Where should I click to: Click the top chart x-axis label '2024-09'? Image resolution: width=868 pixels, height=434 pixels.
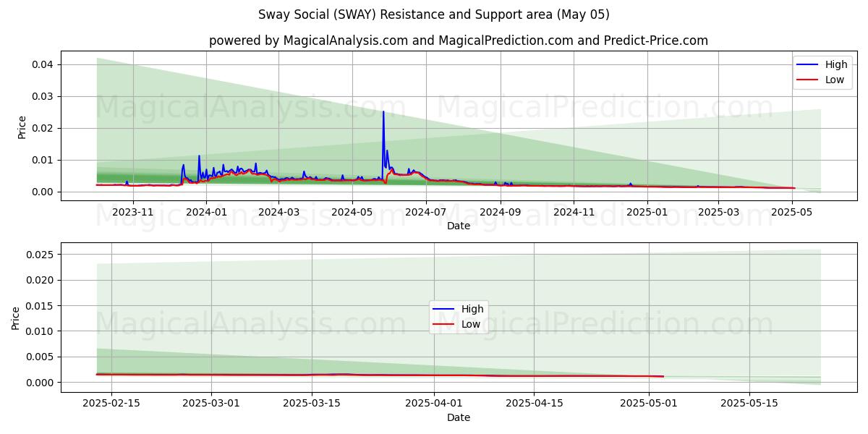coord(500,212)
